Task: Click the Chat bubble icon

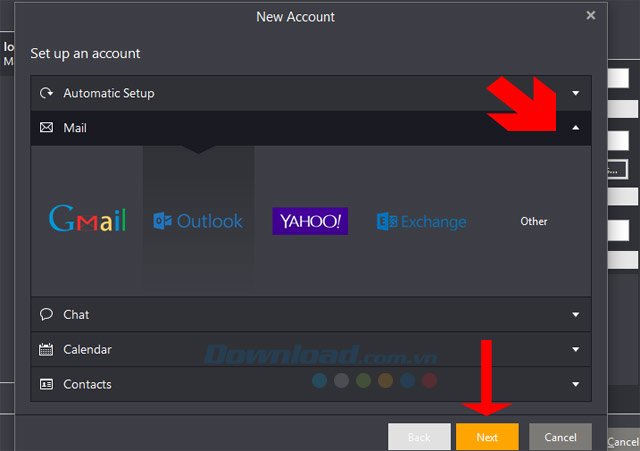Action: pos(46,314)
